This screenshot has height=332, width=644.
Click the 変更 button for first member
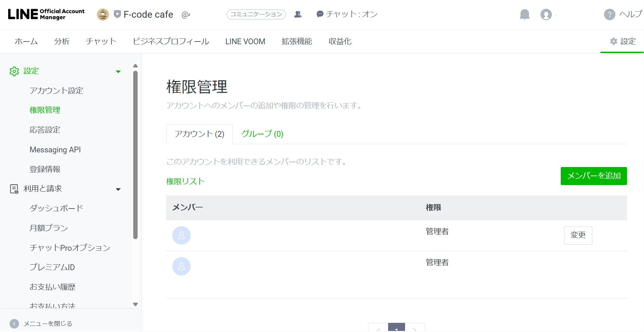tap(578, 235)
